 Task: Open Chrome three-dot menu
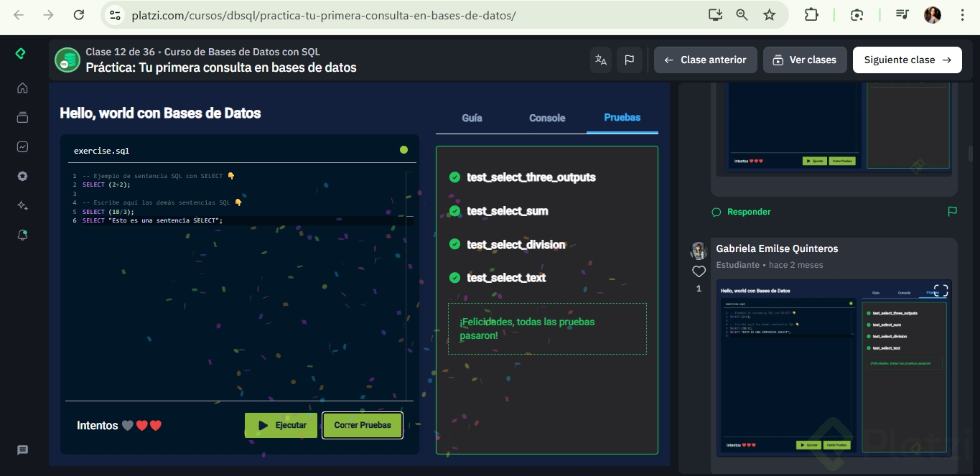click(963, 15)
